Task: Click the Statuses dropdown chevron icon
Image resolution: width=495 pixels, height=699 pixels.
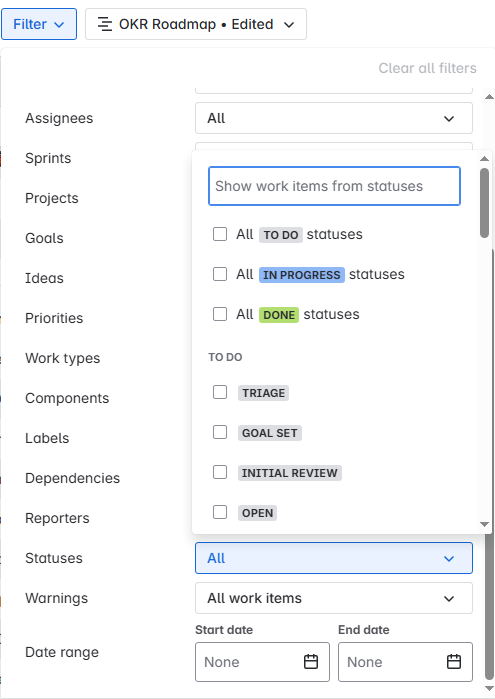Action: 449,559
